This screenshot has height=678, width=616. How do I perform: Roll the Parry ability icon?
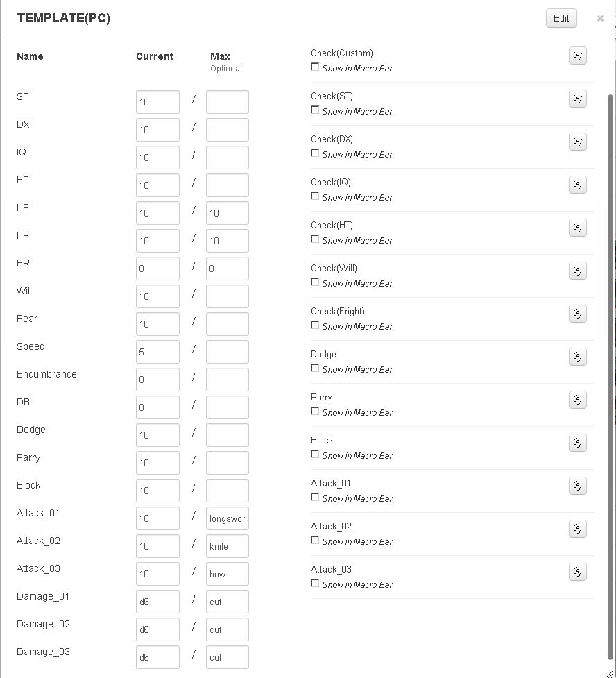tap(577, 400)
